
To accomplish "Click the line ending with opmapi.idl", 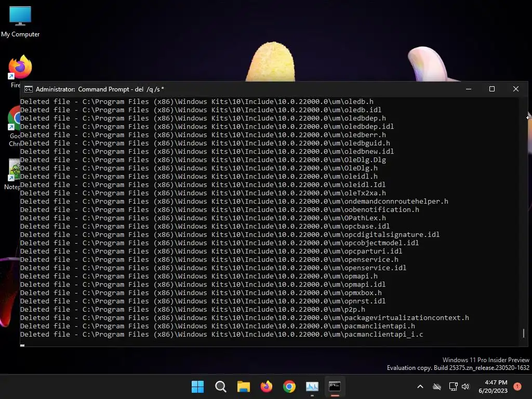I will tap(203, 284).
